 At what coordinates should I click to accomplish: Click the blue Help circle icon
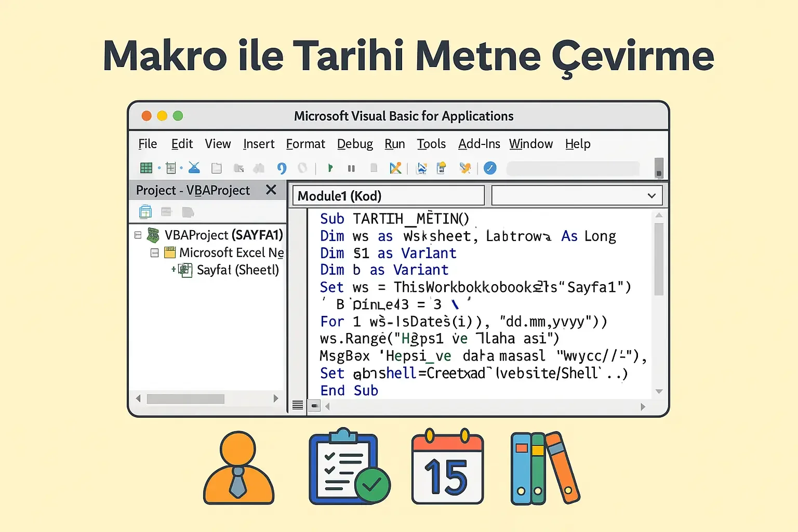click(490, 167)
